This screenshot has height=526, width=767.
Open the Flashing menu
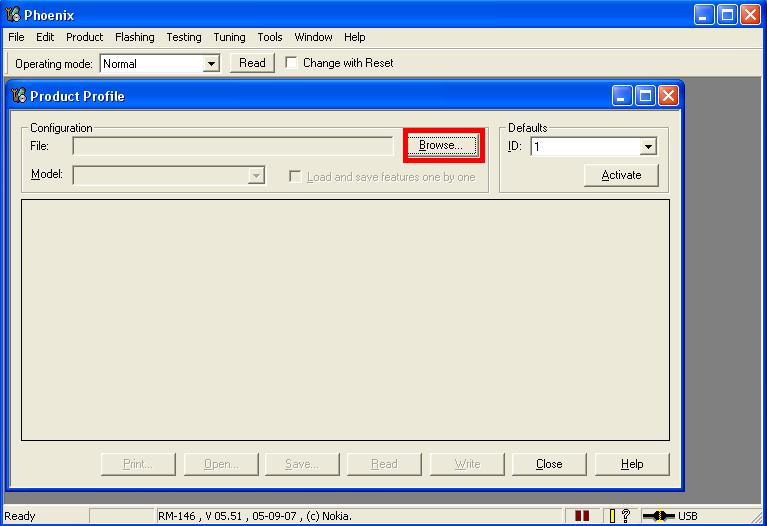pos(134,37)
